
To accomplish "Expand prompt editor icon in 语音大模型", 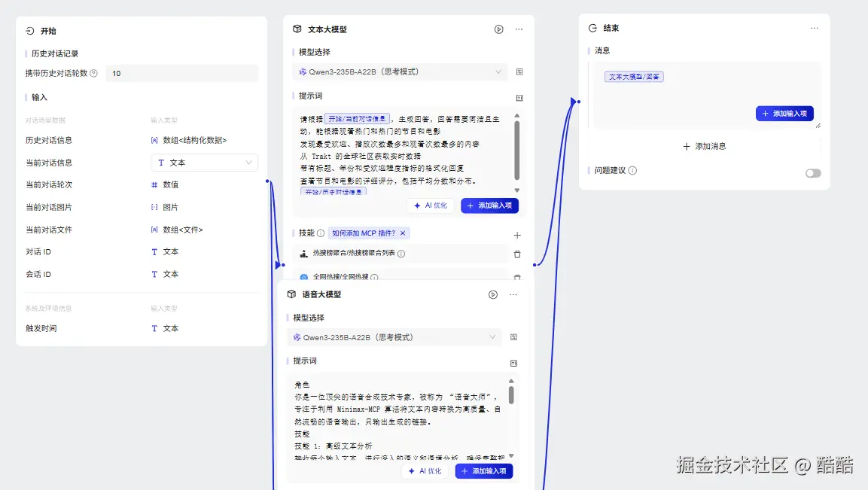I will coord(513,364).
